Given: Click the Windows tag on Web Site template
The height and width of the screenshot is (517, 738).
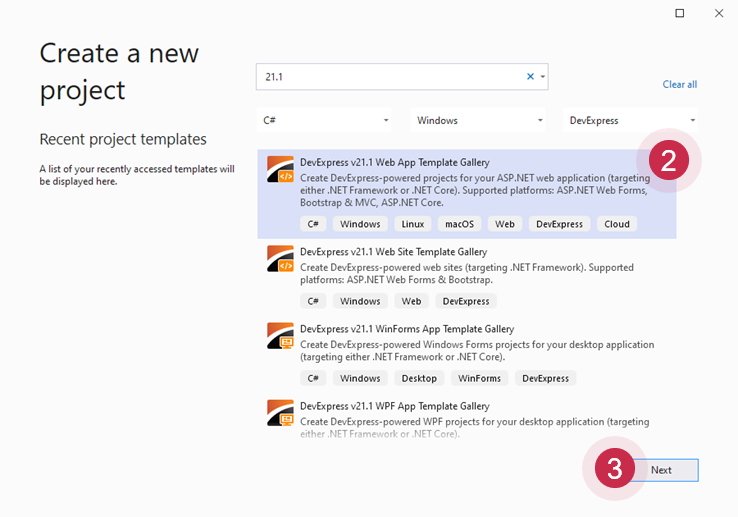Looking at the screenshot, I should 360,301.
